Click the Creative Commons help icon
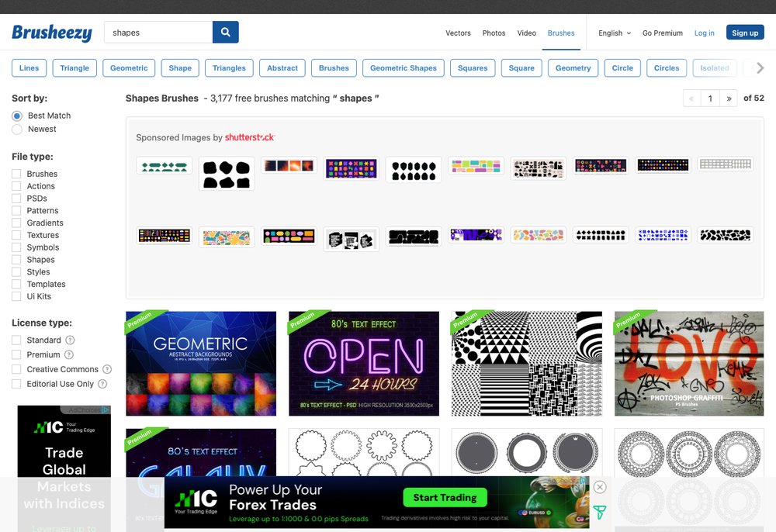776x532 pixels. [107, 369]
